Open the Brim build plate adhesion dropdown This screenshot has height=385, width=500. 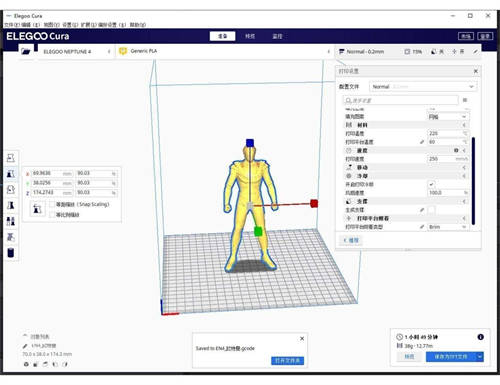coord(448,227)
